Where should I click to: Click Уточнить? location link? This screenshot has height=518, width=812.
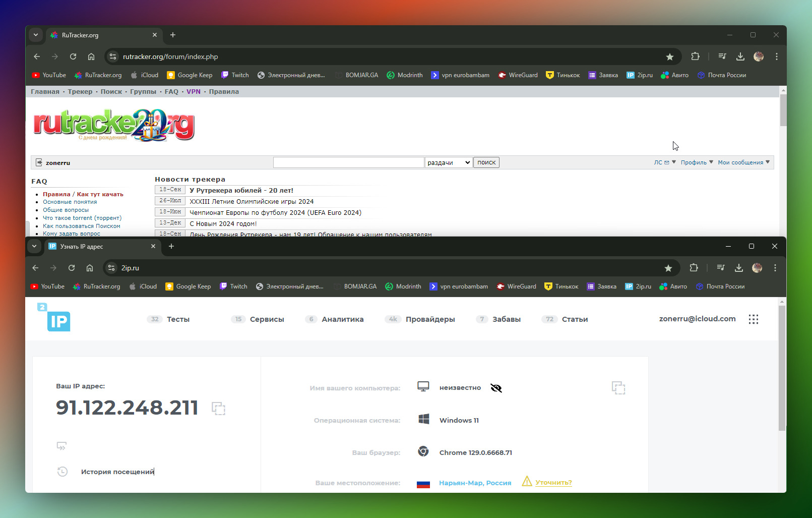point(553,483)
